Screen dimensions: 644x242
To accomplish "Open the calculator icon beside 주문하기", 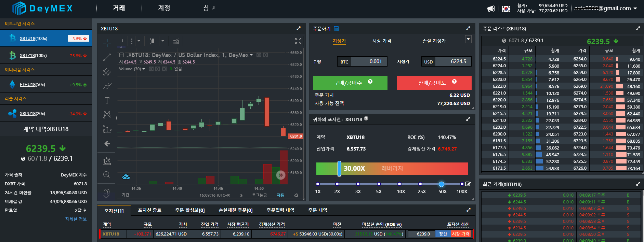I will point(336,29).
